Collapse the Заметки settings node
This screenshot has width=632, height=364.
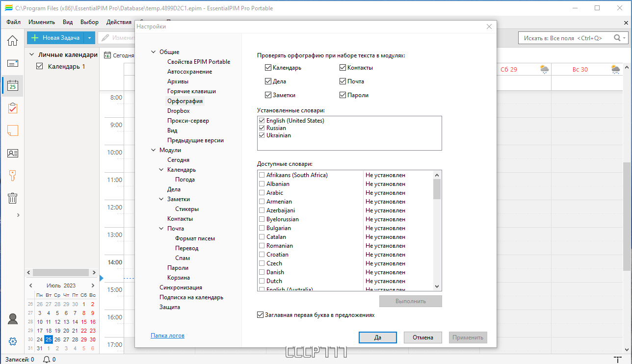point(162,199)
